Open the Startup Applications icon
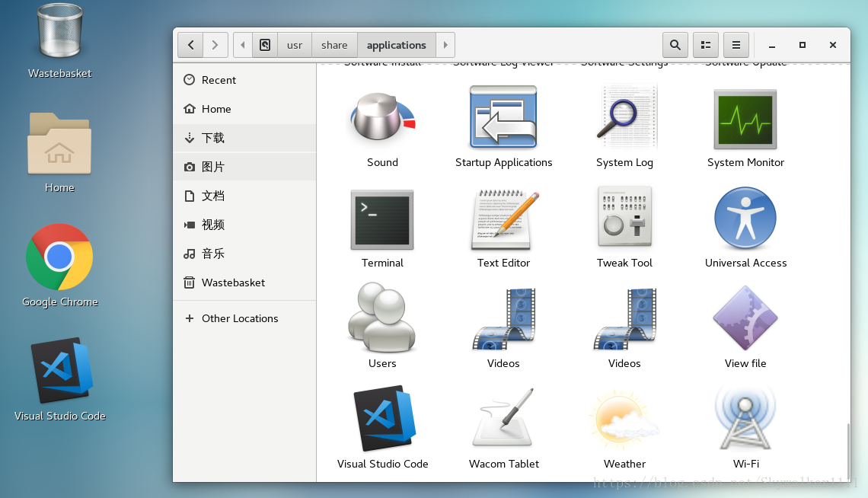Image resolution: width=868 pixels, height=498 pixels. coord(503,117)
